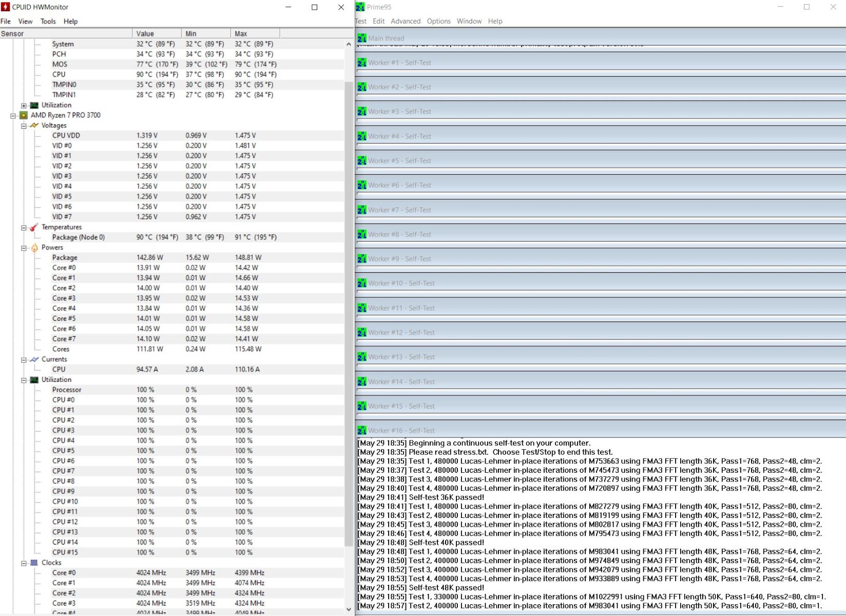Click the AMD Ryzen 7 PRO 3700 chip icon
The width and height of the screenshot is (846, 616).
24,115
